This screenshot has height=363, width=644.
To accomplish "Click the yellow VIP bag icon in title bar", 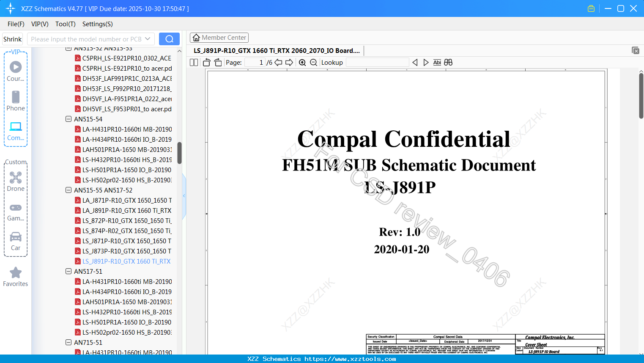I will coord(591,8).
